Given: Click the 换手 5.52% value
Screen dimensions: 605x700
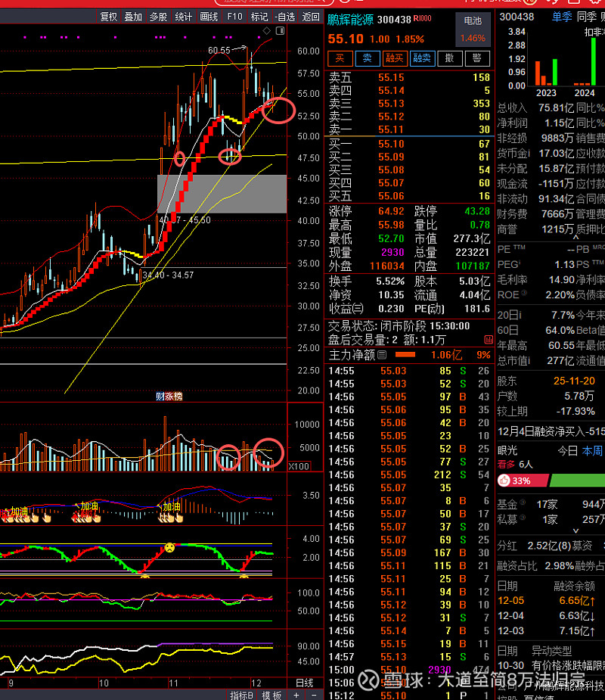Looking at the screenshot, I should pos(390,282).
